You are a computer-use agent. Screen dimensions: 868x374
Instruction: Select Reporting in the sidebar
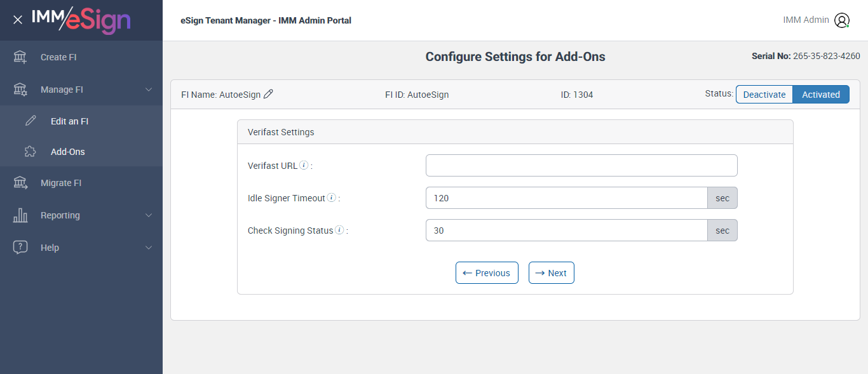[60, 215]
